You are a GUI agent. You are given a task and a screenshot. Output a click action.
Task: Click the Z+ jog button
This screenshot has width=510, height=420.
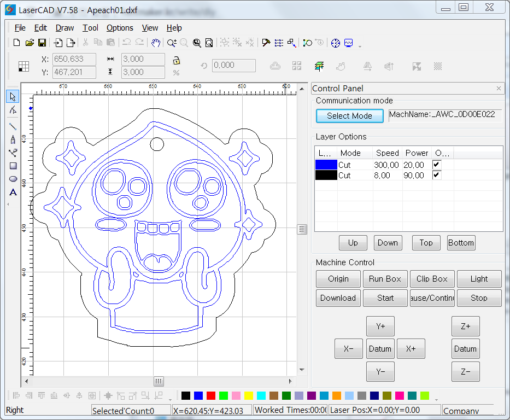coord(465,326)
